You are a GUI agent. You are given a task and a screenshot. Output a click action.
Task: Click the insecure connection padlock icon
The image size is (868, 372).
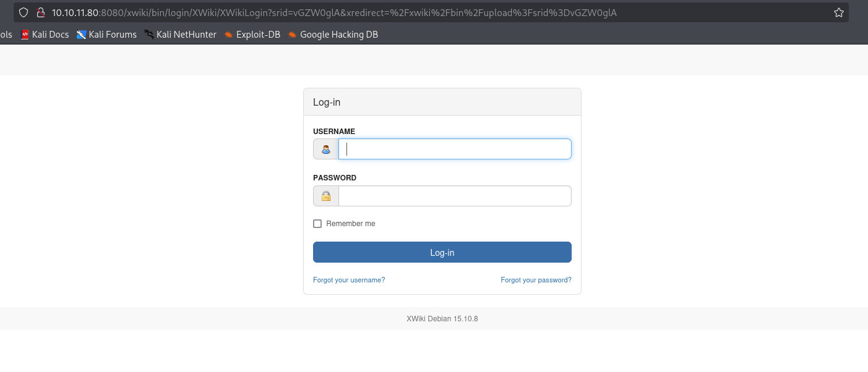point(41,12)
